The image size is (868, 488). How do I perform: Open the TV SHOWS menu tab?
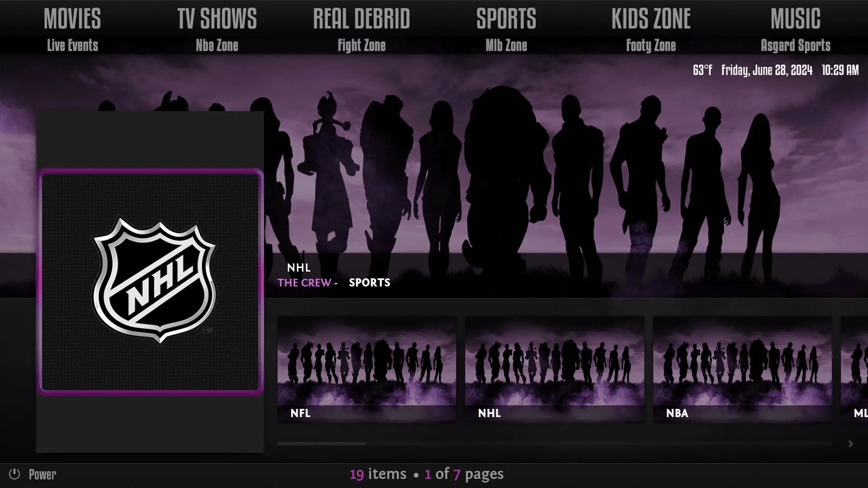217,18
